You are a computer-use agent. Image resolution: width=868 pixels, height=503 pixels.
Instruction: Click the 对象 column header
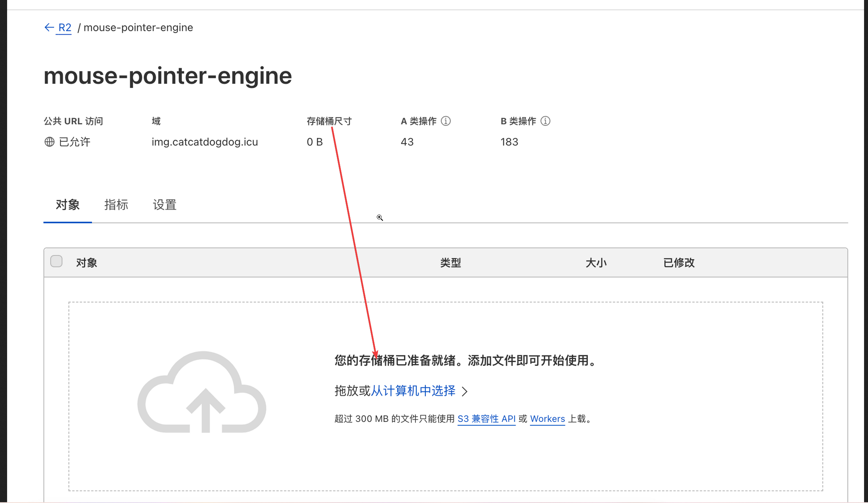tap(86, 263)
